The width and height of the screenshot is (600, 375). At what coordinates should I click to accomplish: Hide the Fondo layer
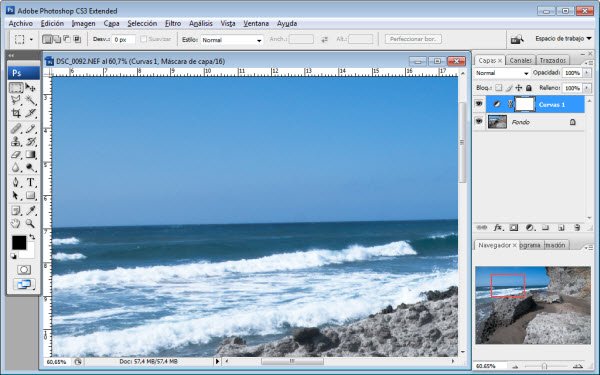pyautogui.click(x=479, y=121)
